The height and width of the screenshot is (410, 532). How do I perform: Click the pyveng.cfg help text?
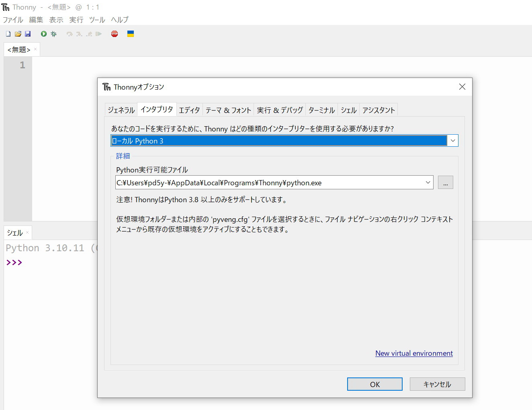pyautogui.click(x=284, y=224)
